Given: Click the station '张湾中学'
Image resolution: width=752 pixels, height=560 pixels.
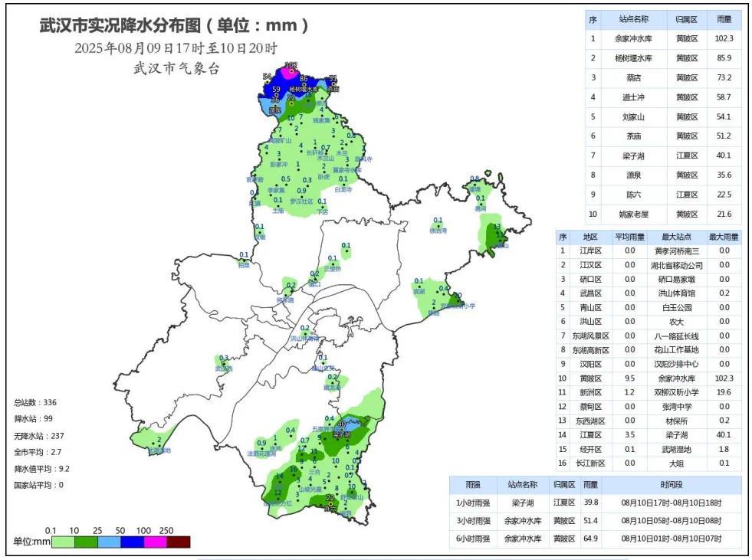Looking at the screenshot, I should click(676, 407).
